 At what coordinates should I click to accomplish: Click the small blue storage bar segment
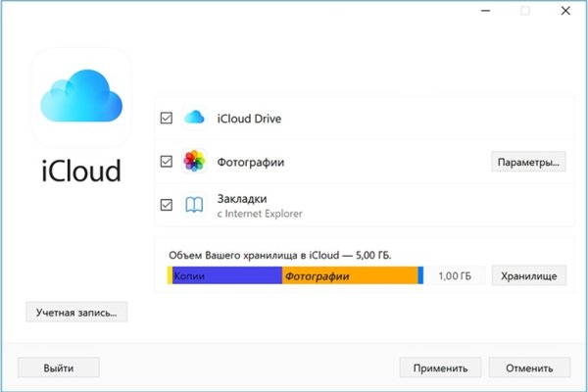pyautogui.click(x=420, y=276)
